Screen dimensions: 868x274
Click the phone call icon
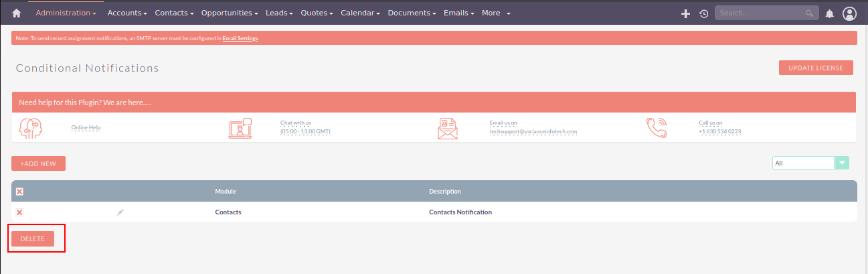click(656, 127)
